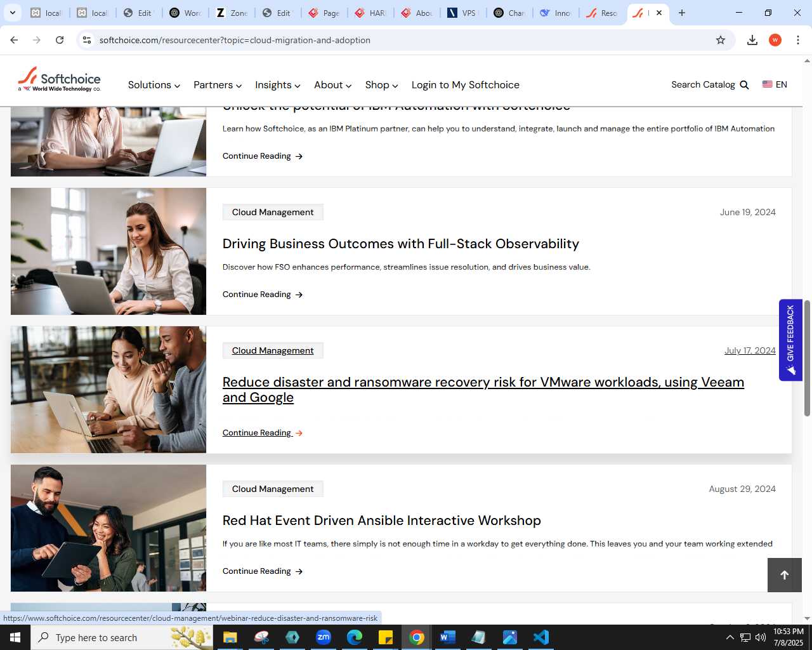Click the August 29, 2024 date
The image size is (812, 650).
(742, 489)
